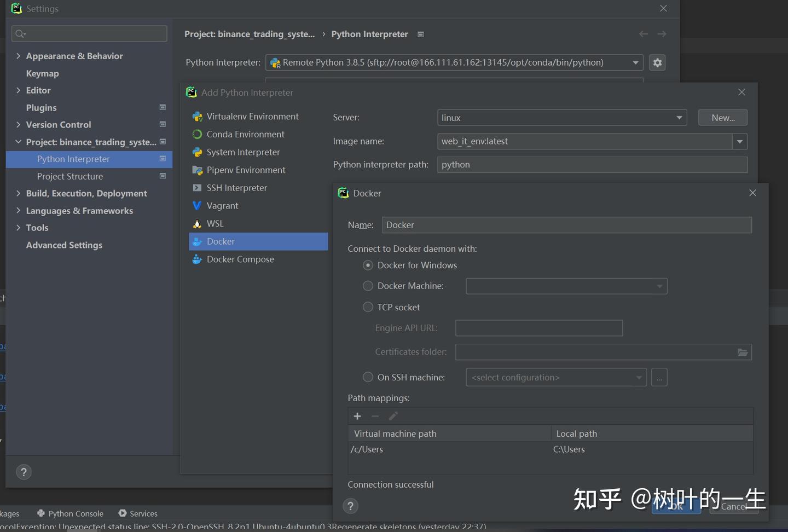The image size is (788, 532).
Task: Select the /c/Users path mapping row
Action: tap(551, 449)
